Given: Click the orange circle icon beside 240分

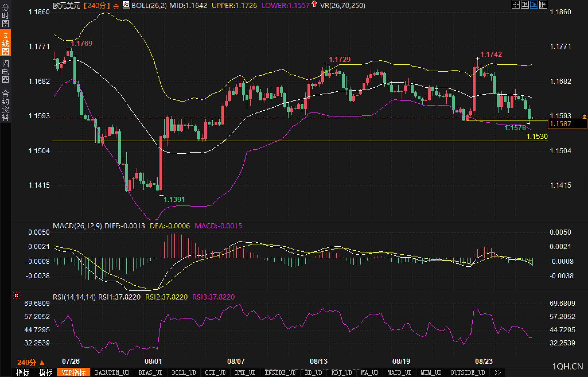Looking at the screenshot, I should (116, 6).
